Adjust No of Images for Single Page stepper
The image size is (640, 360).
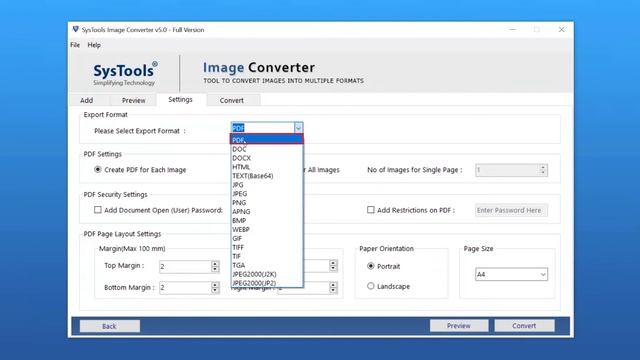click(543, 170)
